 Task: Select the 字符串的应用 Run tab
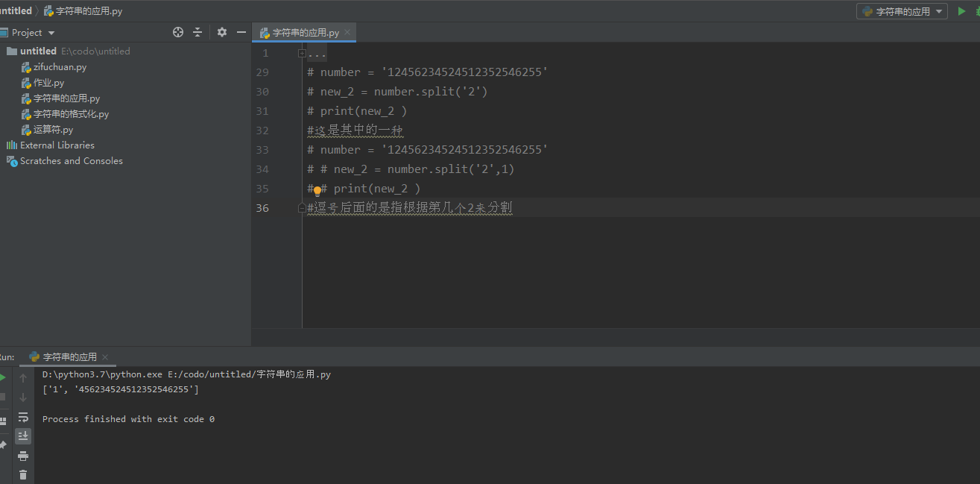69,357
